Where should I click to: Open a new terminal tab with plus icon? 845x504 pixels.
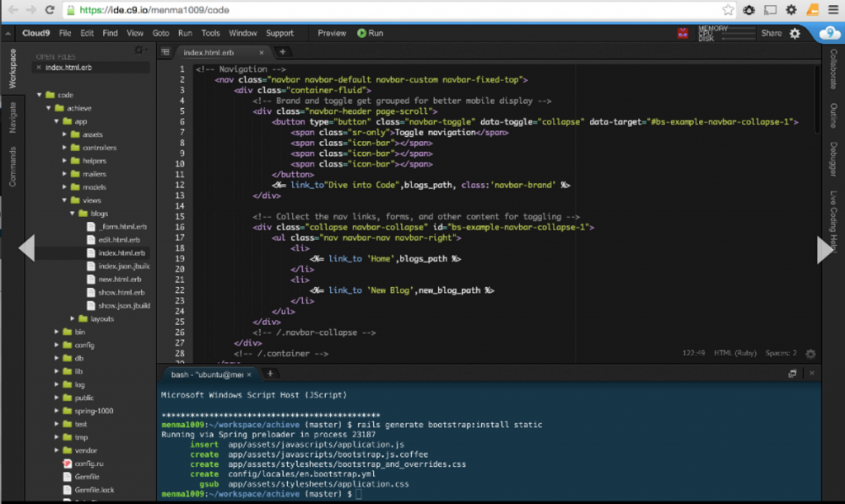(x=270, y=373)
